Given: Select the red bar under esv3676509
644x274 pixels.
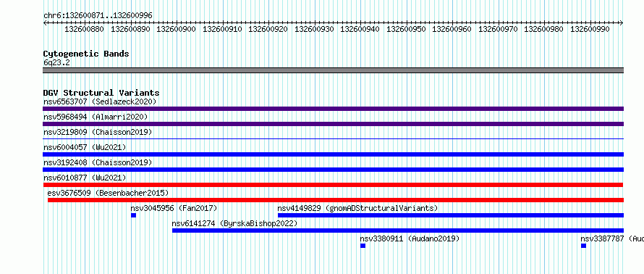Looking at the screenshot, I should point(336,200).
